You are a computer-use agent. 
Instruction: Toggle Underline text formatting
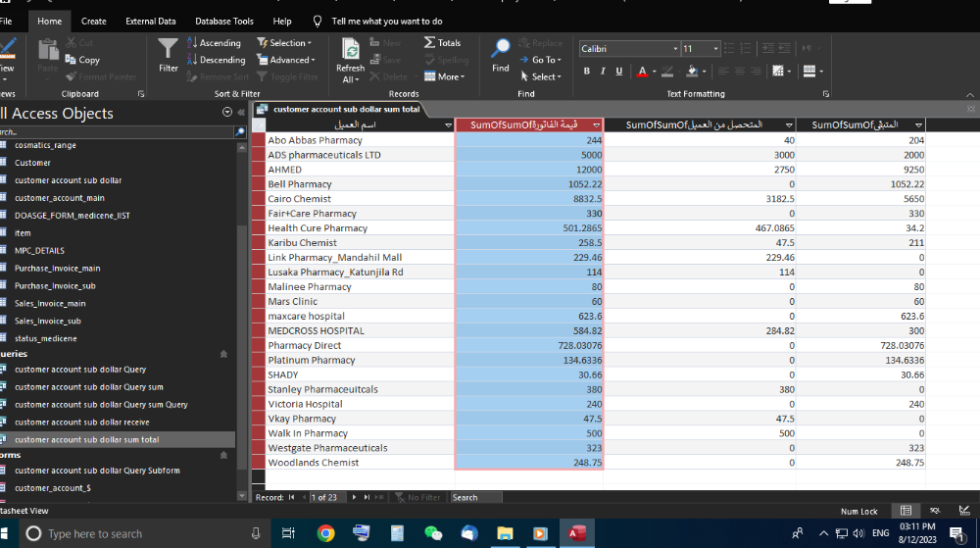[619, 71]
